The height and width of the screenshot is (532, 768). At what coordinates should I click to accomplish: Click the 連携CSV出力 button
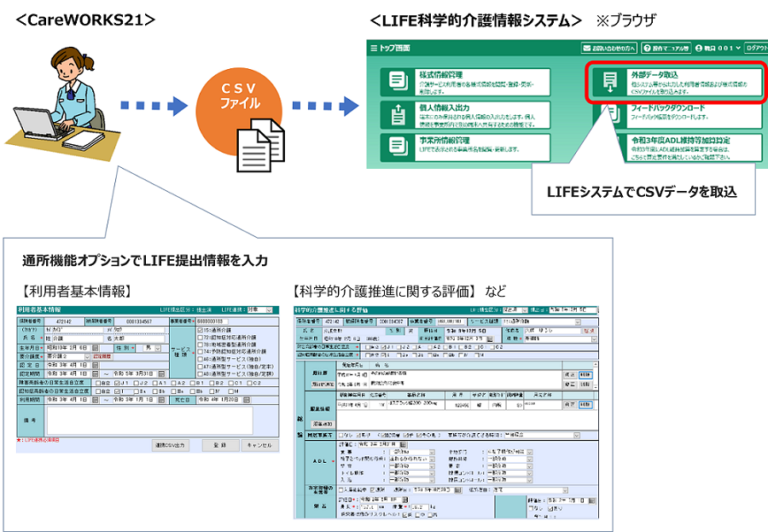171,445
